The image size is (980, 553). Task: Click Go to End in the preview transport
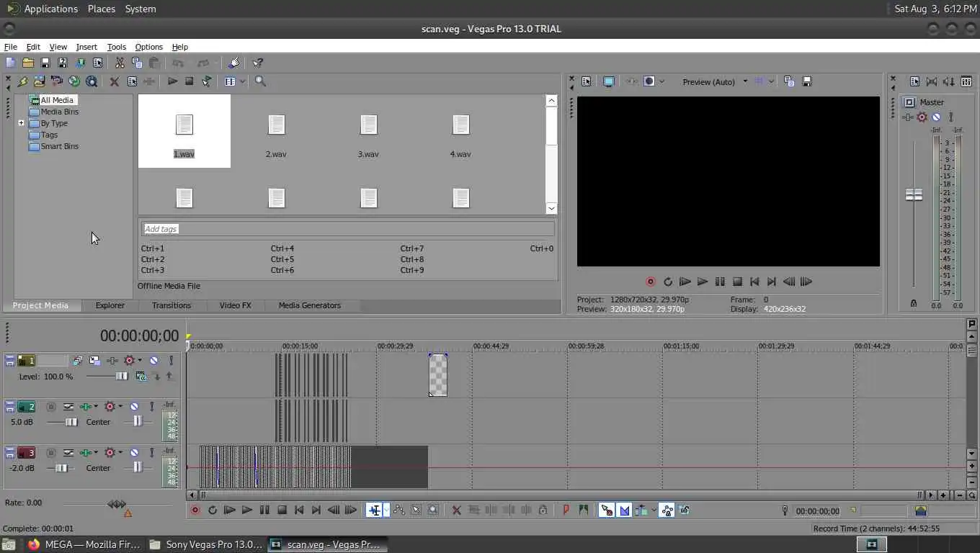(772, 282)
